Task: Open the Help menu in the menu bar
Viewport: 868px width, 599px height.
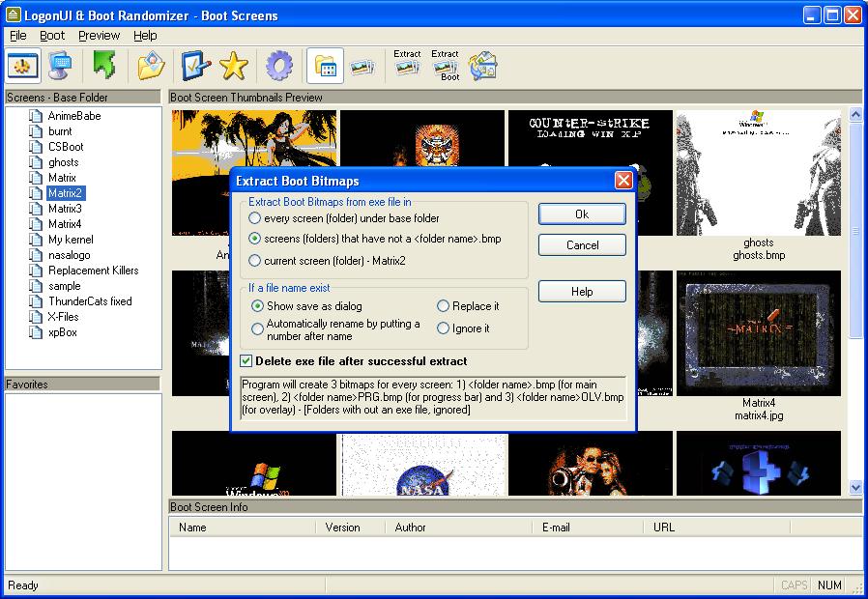Action: pos(145,36)
